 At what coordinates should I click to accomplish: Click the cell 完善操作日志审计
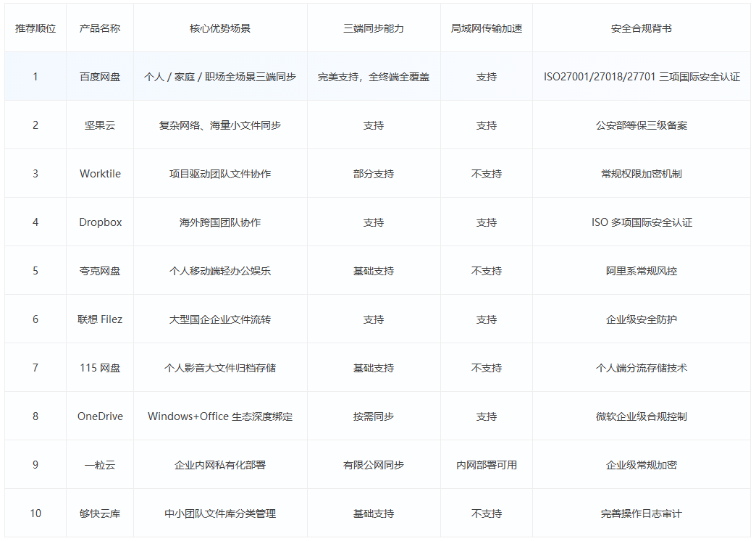pyautogui.click(x=642, y=513)
